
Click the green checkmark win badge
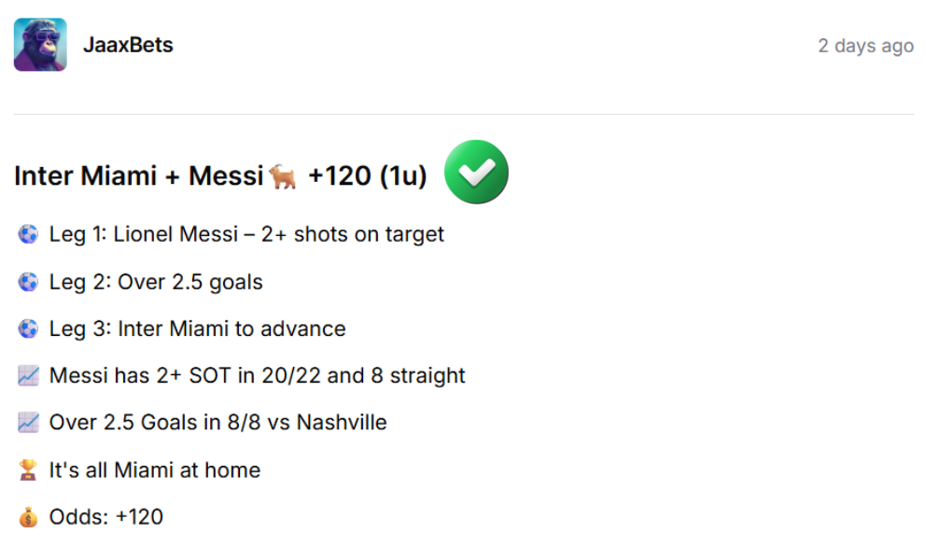point(476,173)
